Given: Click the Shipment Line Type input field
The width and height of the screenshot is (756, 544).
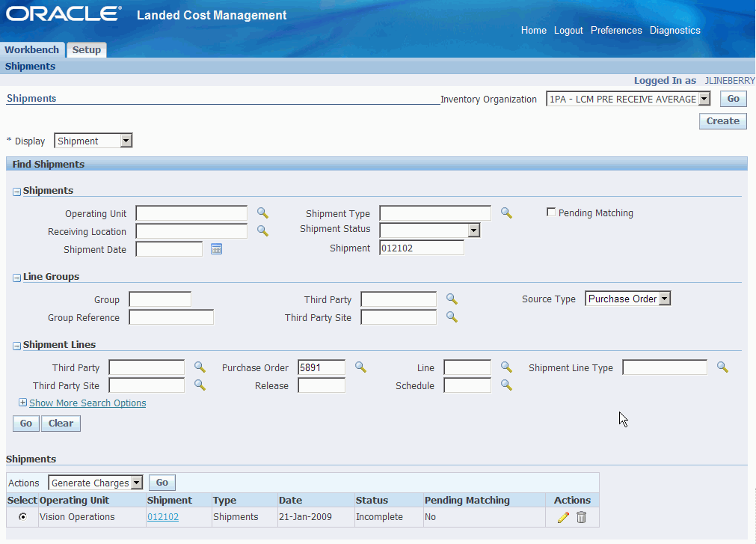Looking at the screenshot, I should click(665, 367).
